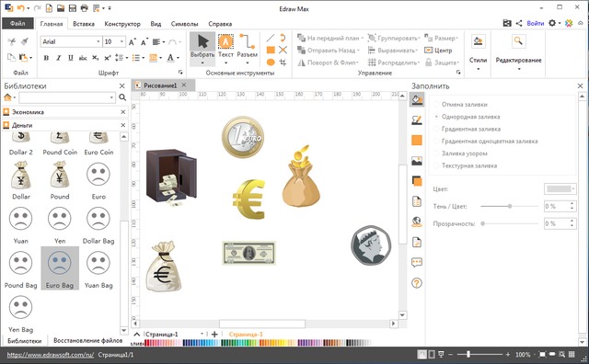
Task: Apply underline formatting
Action: pos(71,58)
